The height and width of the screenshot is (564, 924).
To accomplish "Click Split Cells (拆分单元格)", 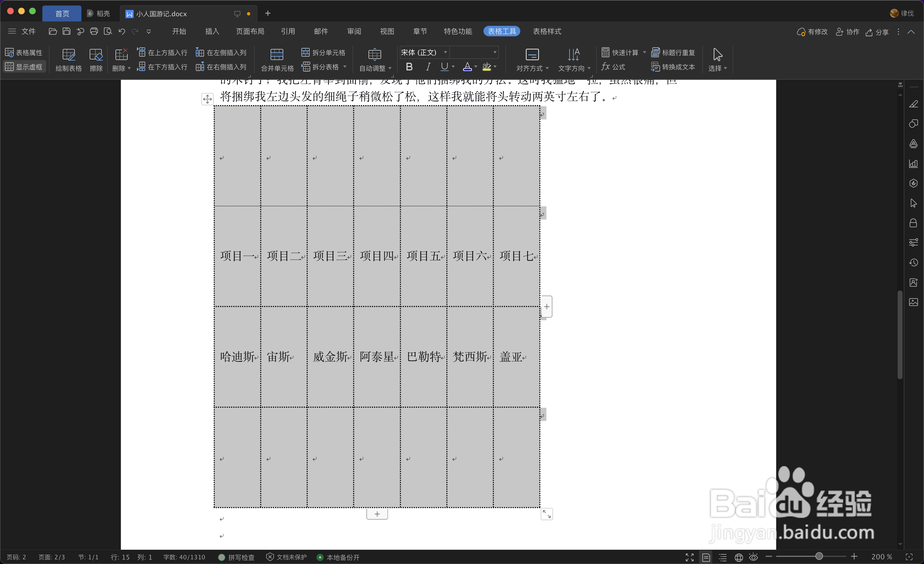I will [x=323, y=53].
